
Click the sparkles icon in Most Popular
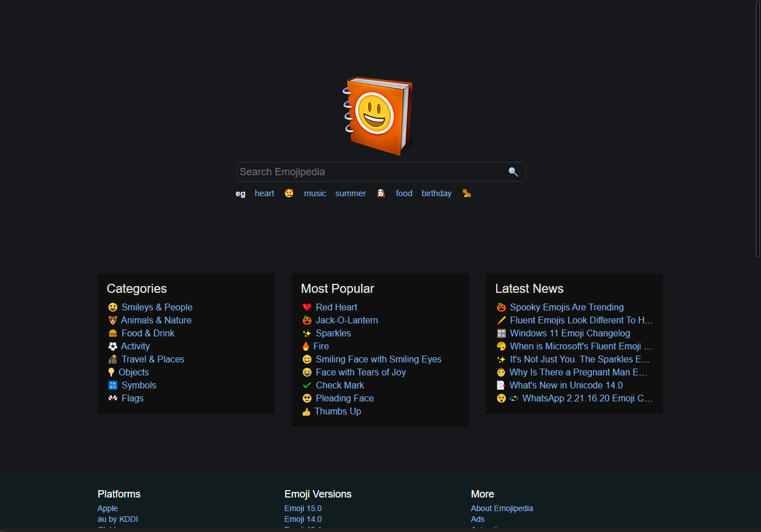click(x=307, y=334)
